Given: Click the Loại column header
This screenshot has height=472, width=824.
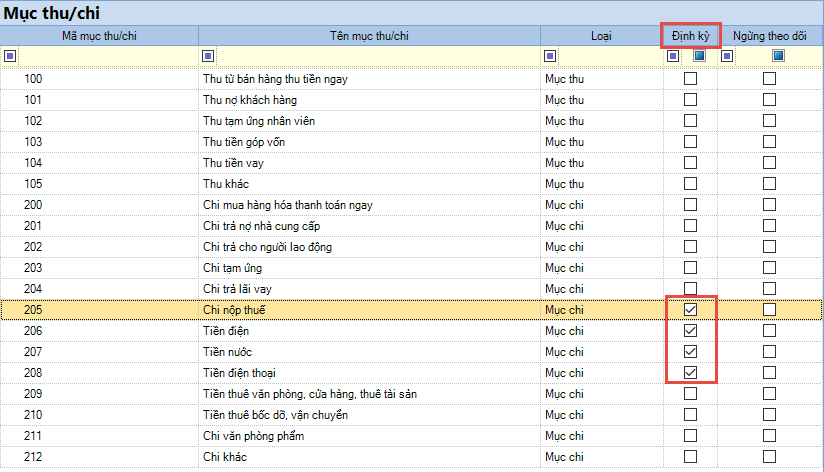Looking at the screenshot, I should pos(602,36).
